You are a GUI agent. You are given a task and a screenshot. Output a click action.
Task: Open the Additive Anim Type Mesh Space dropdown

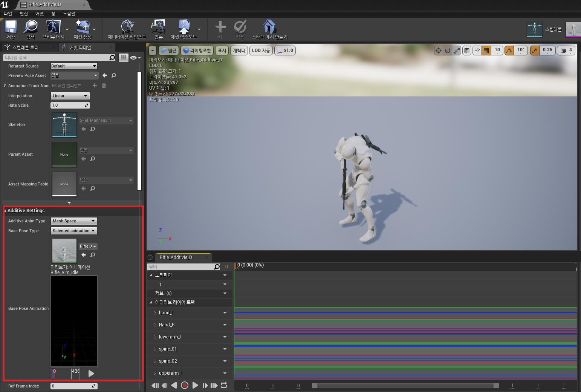pos(74,221)
